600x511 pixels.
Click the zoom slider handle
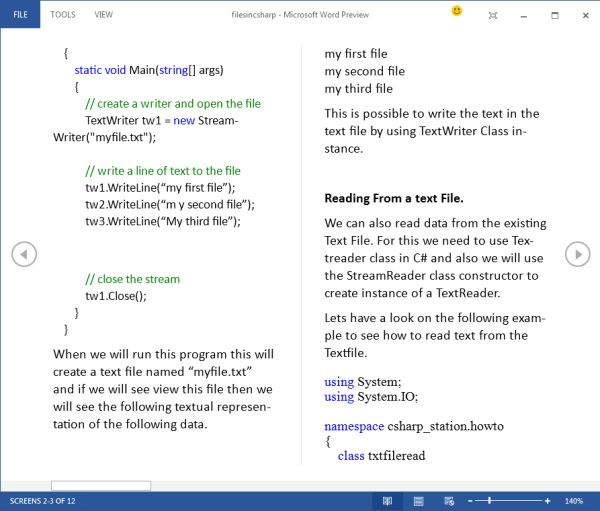click(489, 501)
